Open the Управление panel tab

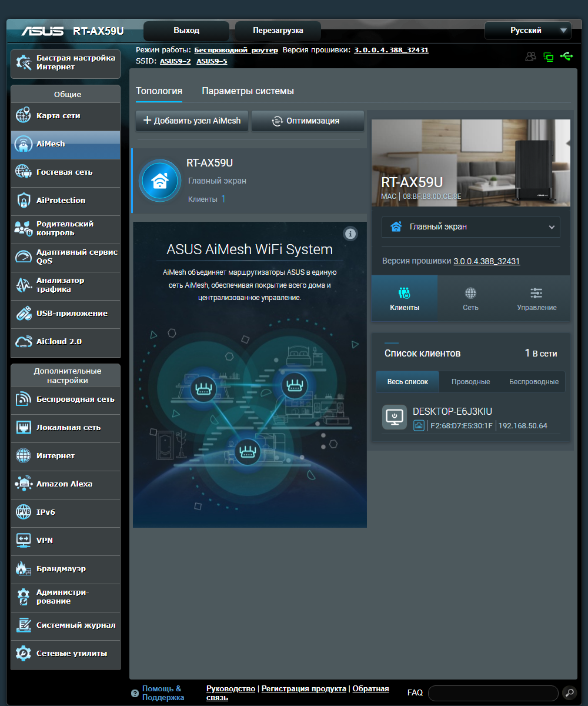[x=537, y=298]
